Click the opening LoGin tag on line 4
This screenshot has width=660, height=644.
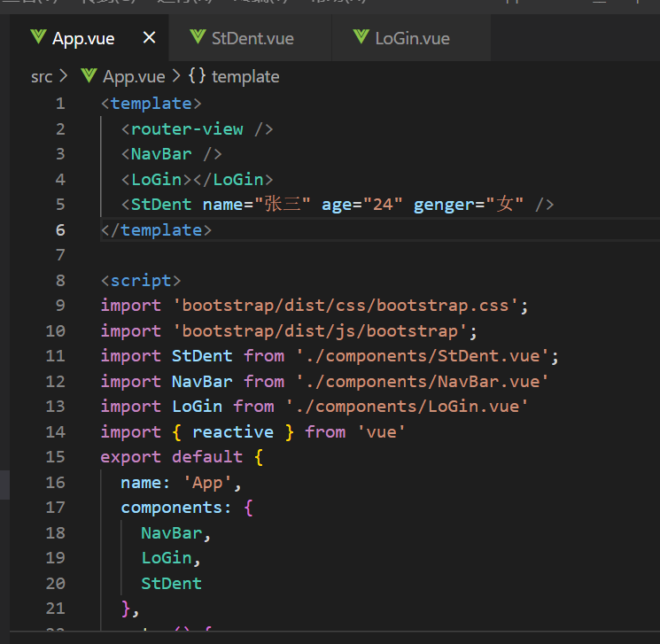(x=156, y=180)
